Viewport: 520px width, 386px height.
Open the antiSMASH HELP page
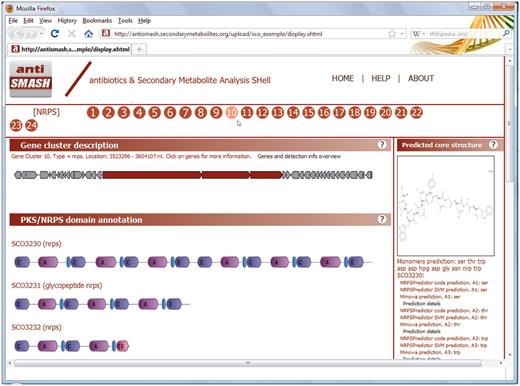381,78
